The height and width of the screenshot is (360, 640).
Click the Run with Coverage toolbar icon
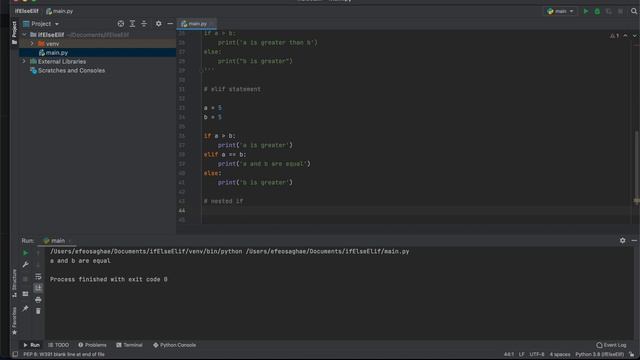pos(609,11)
